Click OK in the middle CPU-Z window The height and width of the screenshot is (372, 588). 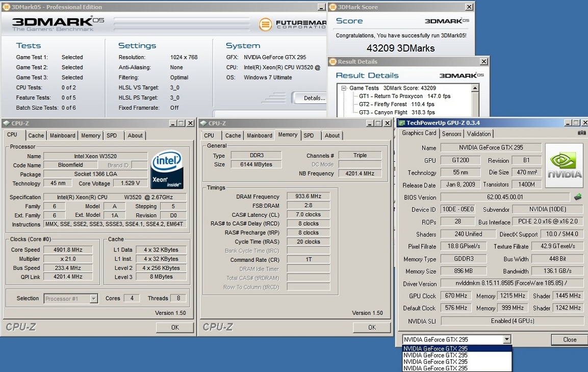tap(372, 327)
